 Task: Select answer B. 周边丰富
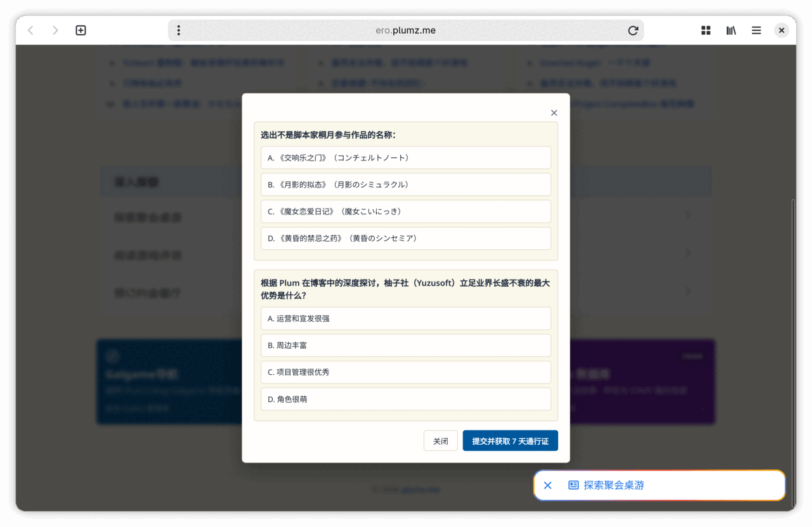tap(406, 346)
